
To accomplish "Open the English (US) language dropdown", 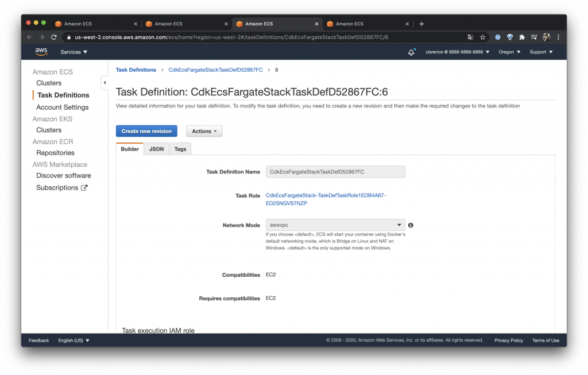I will point(73,341).
